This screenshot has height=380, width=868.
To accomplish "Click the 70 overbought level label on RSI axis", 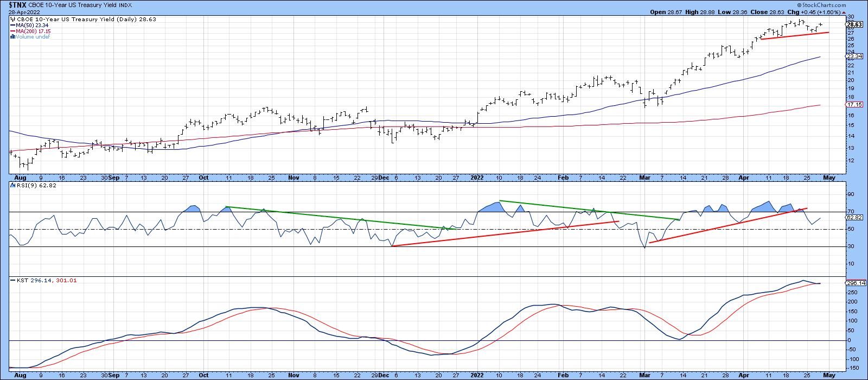I will tap(850, 212).
